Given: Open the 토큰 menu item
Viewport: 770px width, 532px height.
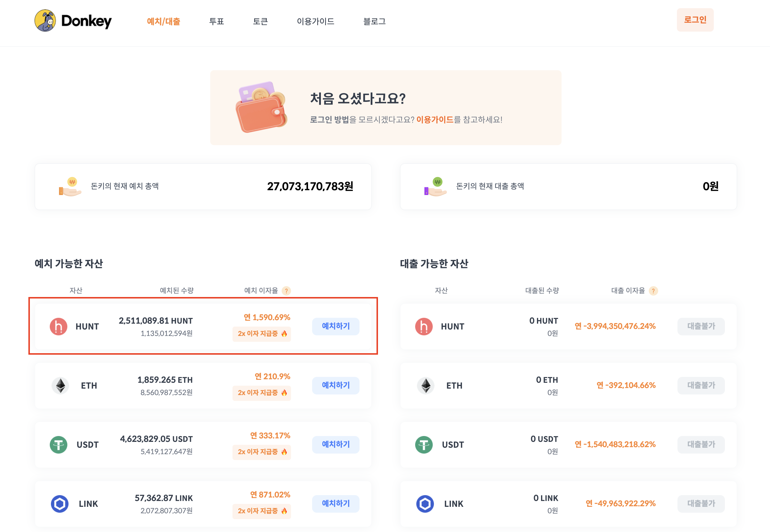Looking at the screenshot, I should click(x=260, y=21).
